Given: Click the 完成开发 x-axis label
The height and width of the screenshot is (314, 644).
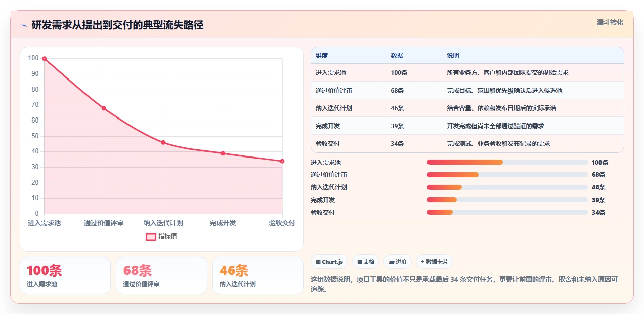Looking at the screenshot, I should [x=223, y=223].
